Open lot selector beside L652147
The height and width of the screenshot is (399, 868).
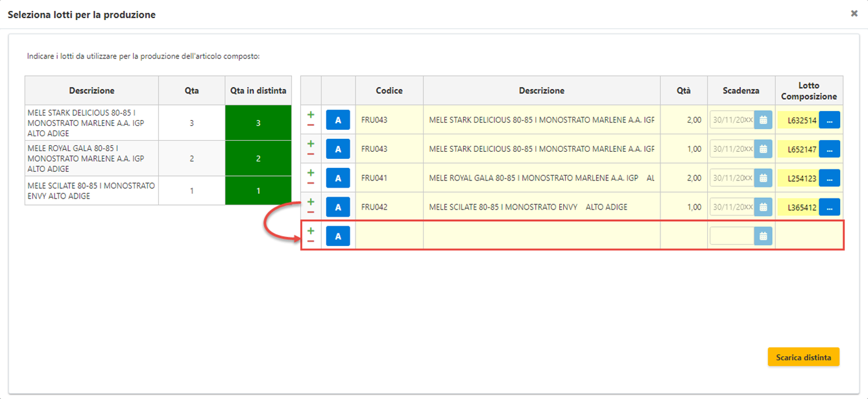pos(829,149)
